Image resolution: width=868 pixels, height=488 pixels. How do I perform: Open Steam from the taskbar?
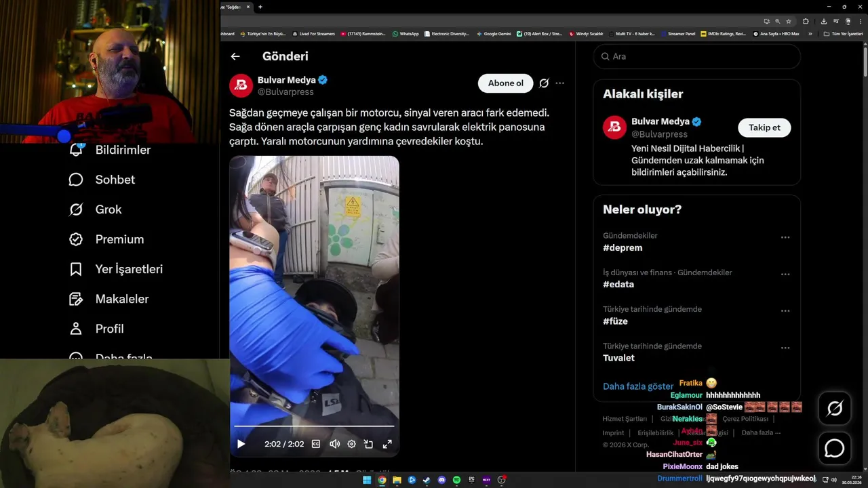tap(427, 480)
